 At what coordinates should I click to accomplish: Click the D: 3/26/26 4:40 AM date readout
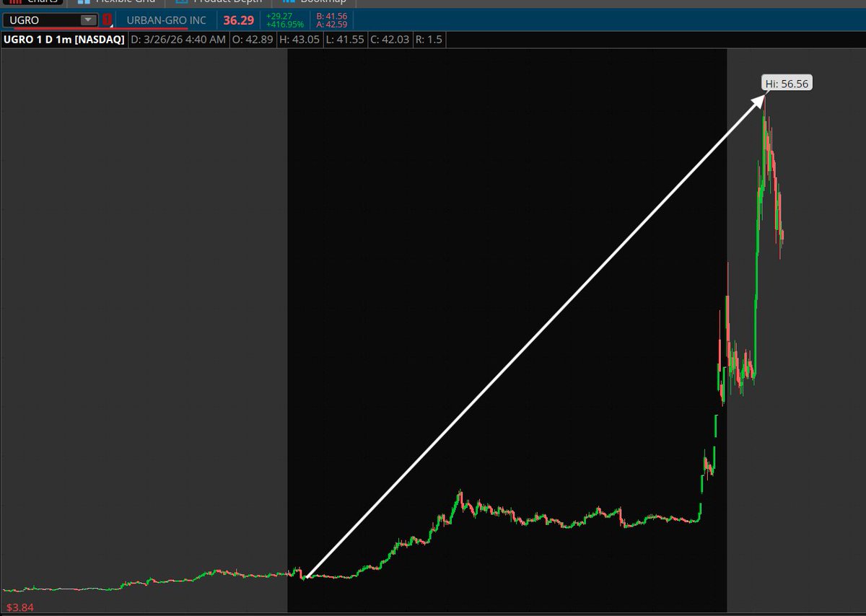(178, 39)
